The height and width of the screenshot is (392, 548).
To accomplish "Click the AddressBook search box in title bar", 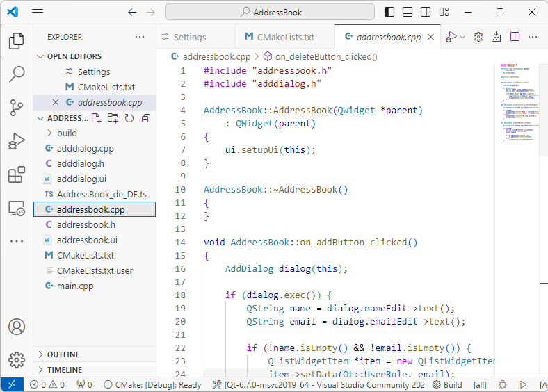I will click(269, 12).
